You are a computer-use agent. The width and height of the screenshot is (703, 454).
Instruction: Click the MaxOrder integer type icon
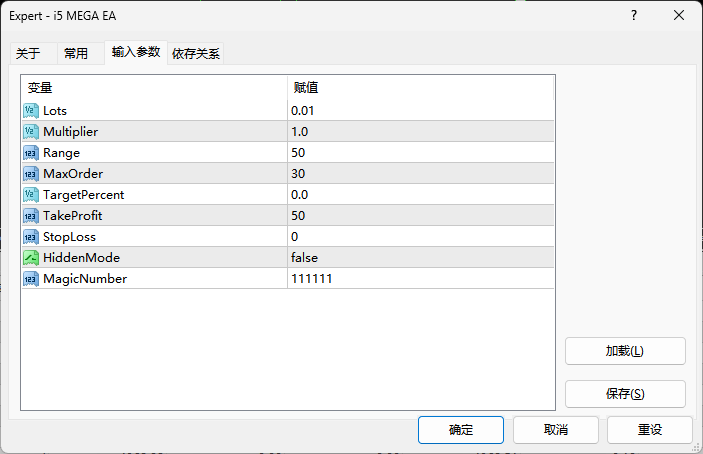point(30,173)
